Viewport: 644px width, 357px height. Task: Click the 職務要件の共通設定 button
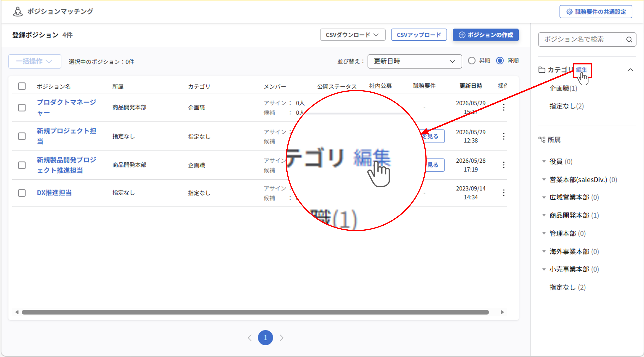[596, 12]
